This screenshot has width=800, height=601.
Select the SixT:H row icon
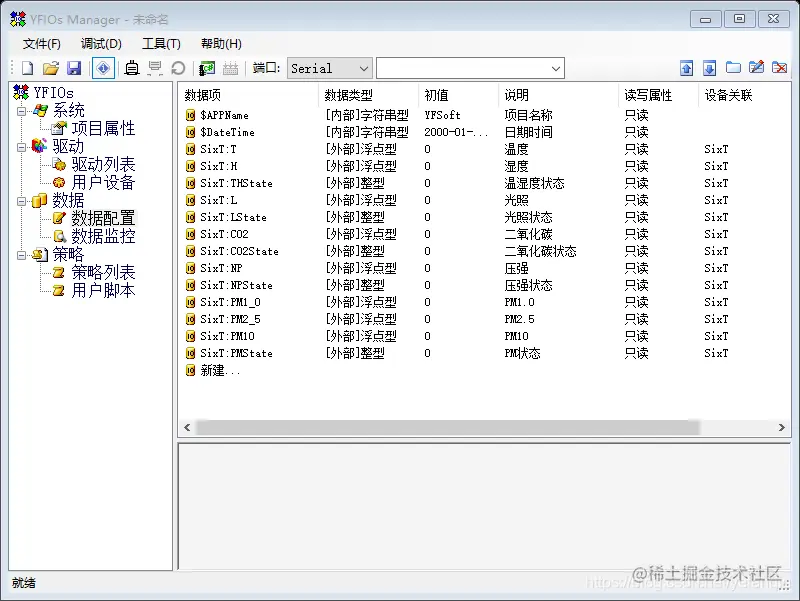pyautogui.click(x=190, y=166)
